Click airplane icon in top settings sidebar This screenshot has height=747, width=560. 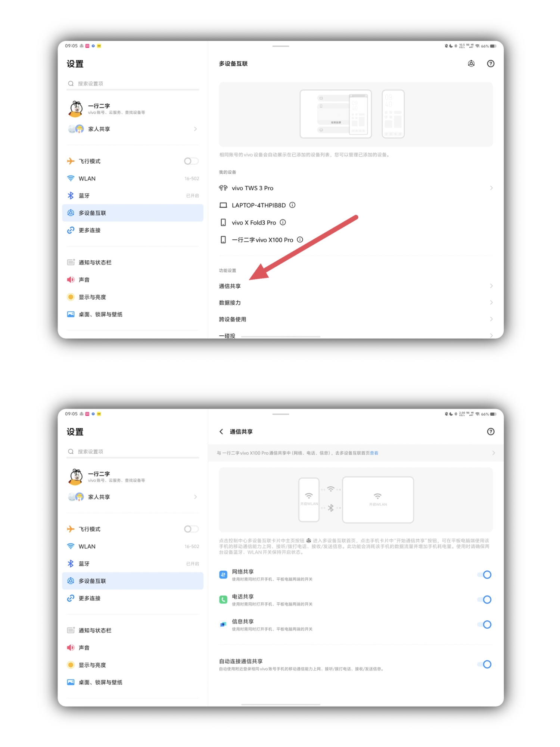coord(71,161)
